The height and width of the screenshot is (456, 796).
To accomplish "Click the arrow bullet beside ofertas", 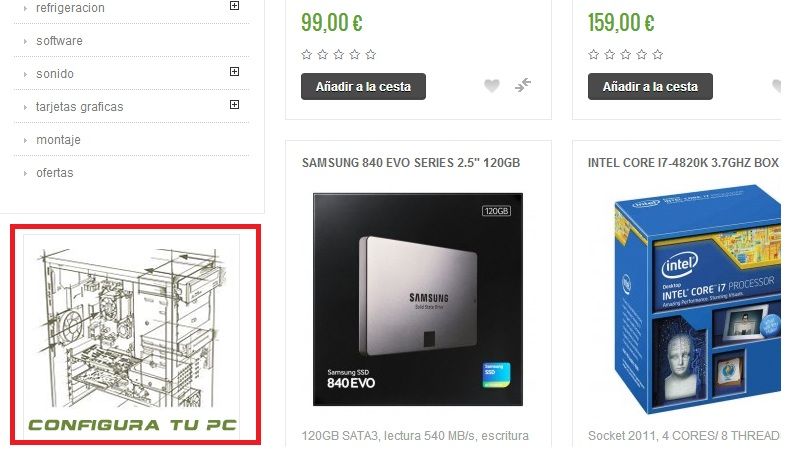I will [x=25, y=173].
